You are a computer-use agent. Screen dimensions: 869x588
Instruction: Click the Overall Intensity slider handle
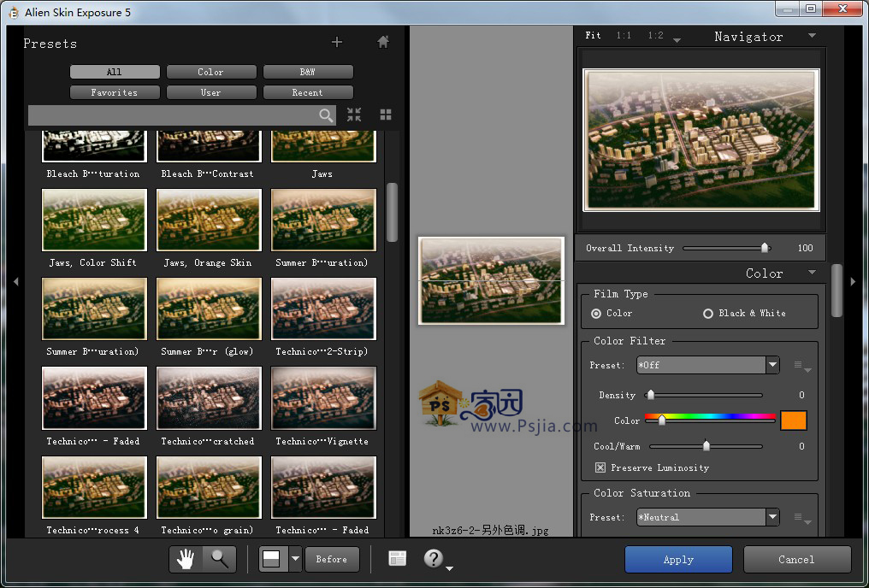point(765,248)
